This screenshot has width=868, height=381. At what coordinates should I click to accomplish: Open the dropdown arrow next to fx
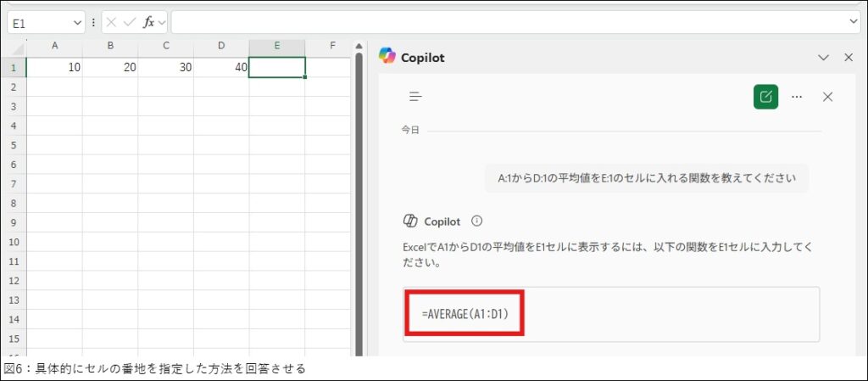pyautogui.click(x=161, y=23)
